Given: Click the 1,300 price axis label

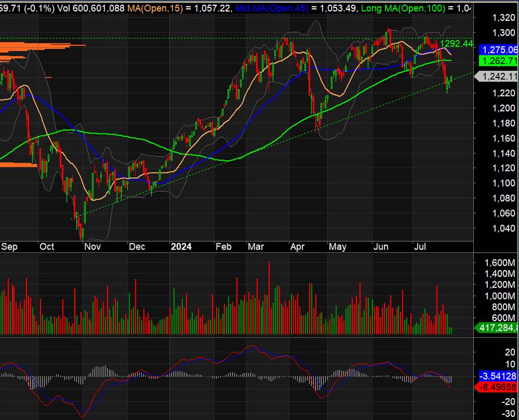Looking at the screenshot, I should [x=503, y=32].
